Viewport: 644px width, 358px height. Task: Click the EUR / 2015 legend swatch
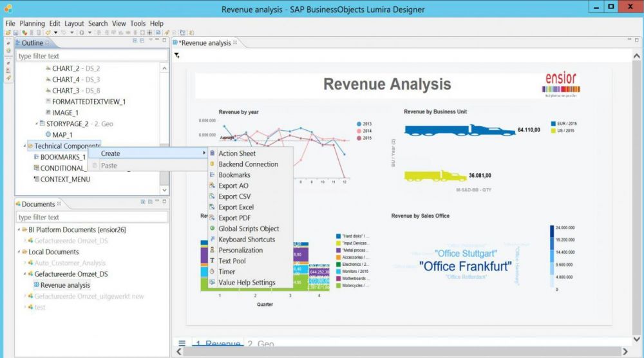click(x=553, y=123)
